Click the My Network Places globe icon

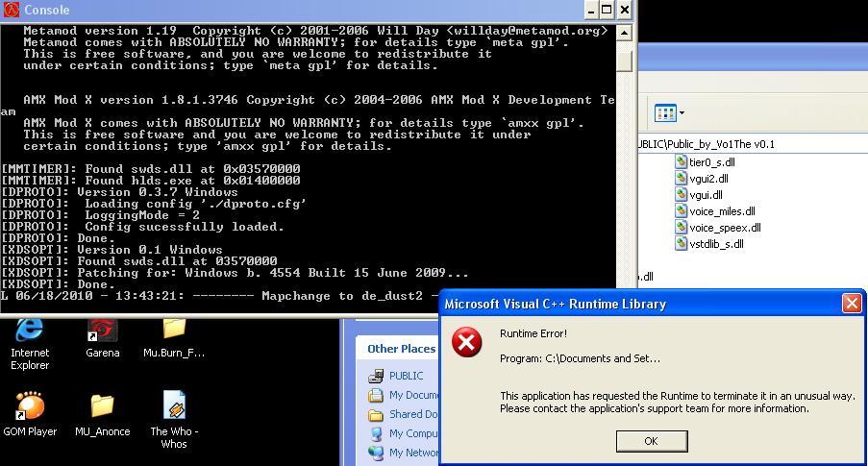pyautogui.click(x=376, y=453)
